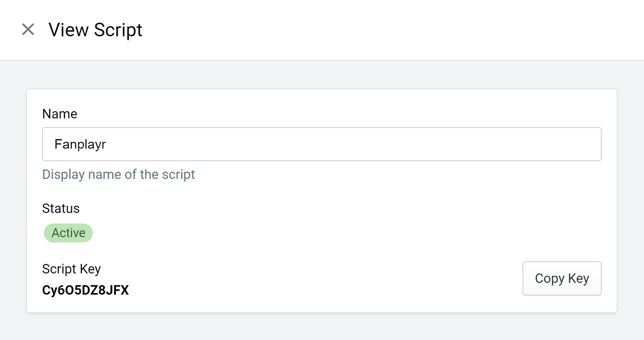The height and width of the screenshot is (340, 644).
Task: Click the X icon beside the View Script title
Action: pyautogui.click(x=28, y=29)
